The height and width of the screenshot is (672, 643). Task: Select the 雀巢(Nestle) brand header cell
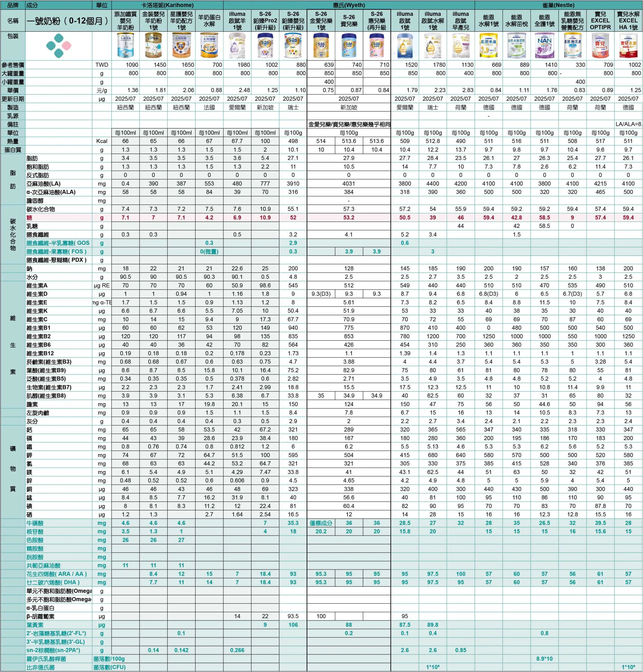pyautogui.click(x=558, y=5)
